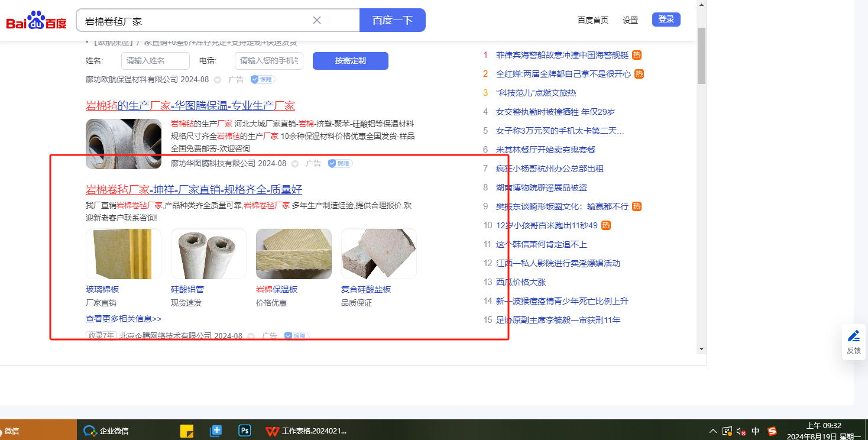
Task: Expand dropdown arrow next to 廊坊华图腾科技有限公司 2024-08
Action: pyautogui.click(x=295, y=164)
